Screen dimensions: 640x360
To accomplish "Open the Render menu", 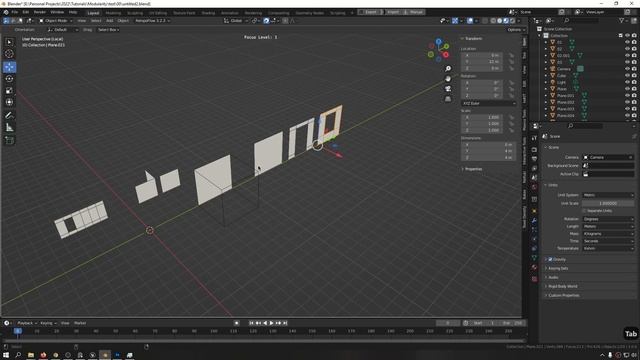I will (40, 12).
